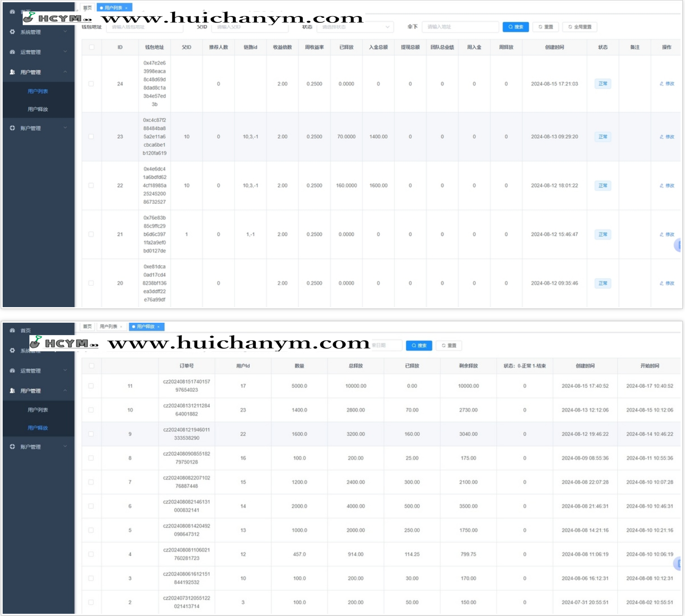685x616 pixels.
Task: Click the 总释放 value 10000.00
Action: point(356,386)
